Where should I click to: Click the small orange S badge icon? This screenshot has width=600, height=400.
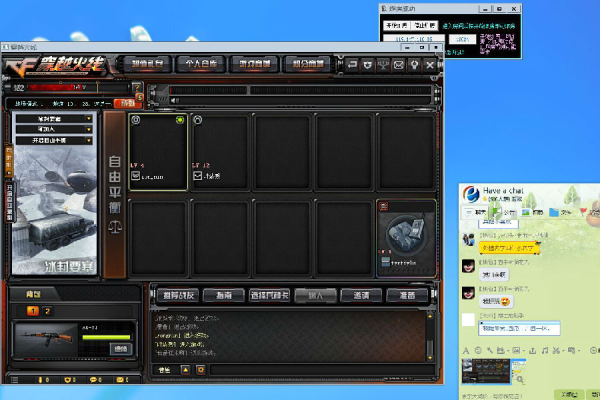(140, 98)
